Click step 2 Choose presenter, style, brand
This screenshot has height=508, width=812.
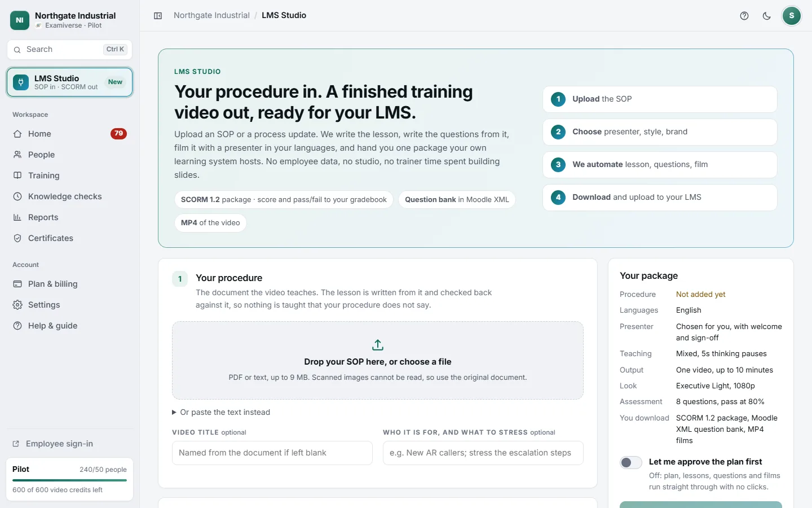pyautogui.click(x=660, y=132)
